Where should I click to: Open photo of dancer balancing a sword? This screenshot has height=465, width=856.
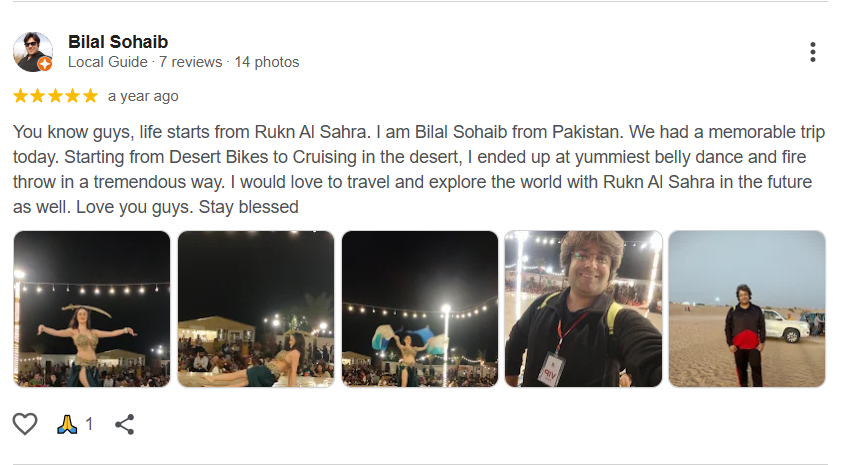coord(92,309)
